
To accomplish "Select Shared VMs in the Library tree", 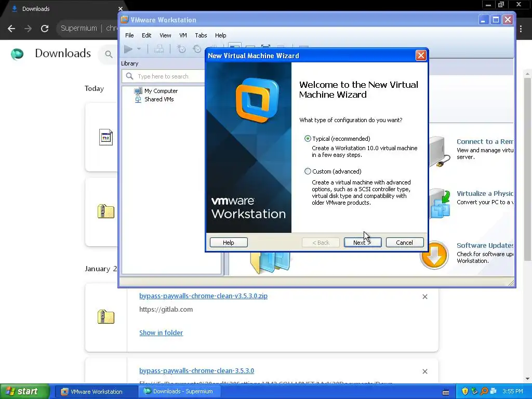I will (159, 99).
